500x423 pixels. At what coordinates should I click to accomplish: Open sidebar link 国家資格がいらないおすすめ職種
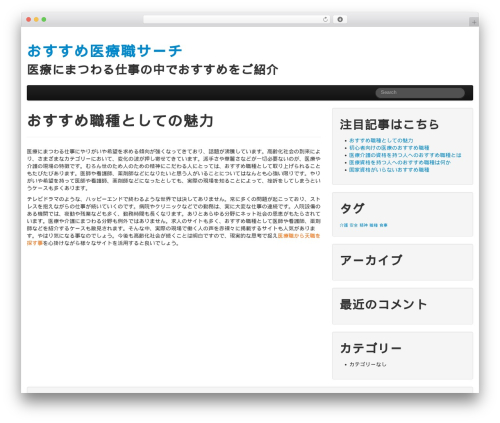(x=389, y=170)
